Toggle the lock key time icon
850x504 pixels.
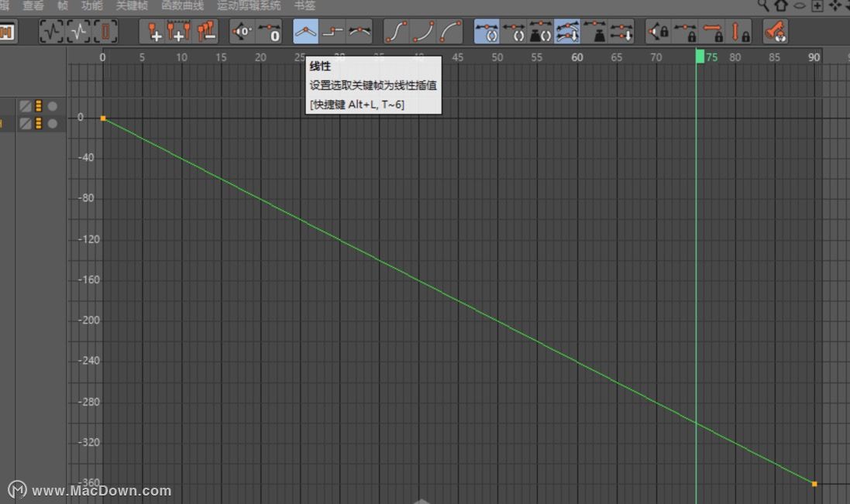pos(713,32)
